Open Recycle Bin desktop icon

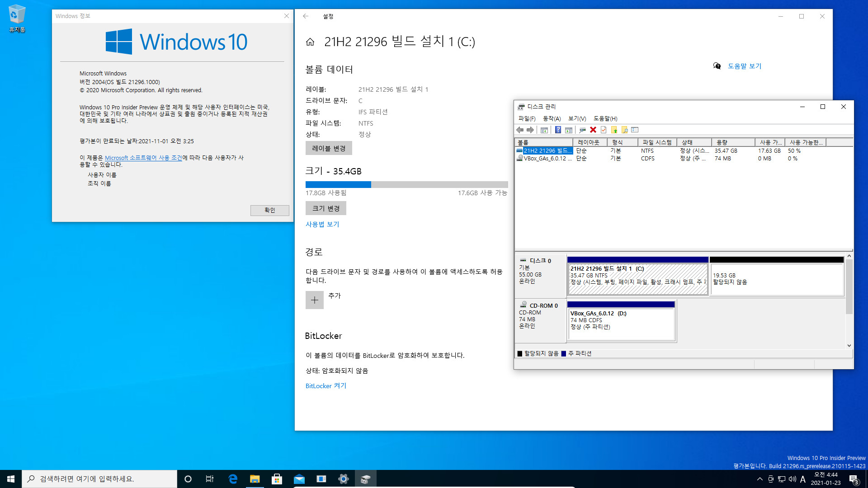coord(17,19)
